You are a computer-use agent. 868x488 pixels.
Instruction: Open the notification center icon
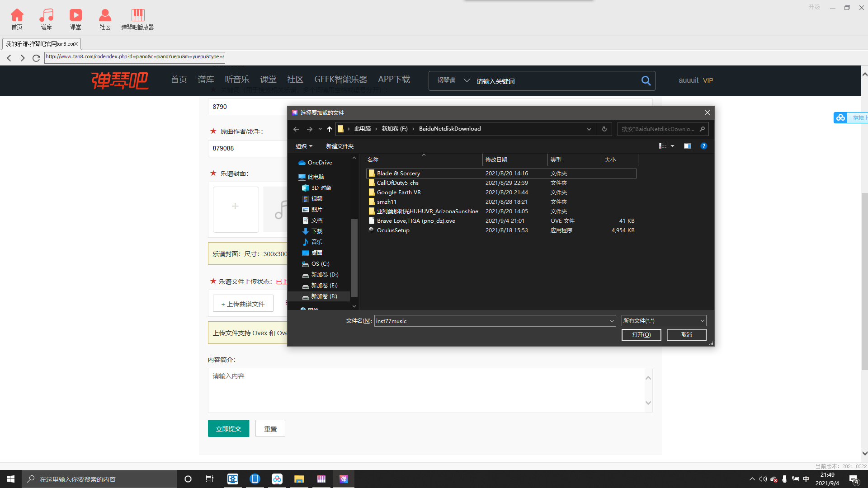click(854, 479)
